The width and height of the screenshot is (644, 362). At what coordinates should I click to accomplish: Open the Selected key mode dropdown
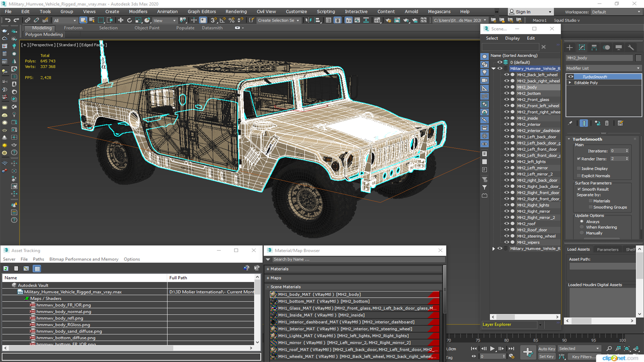[579, 349]
